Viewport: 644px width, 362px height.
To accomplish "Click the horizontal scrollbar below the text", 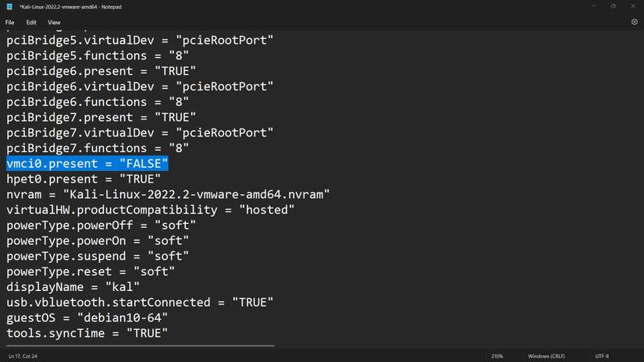I will 141,344.
